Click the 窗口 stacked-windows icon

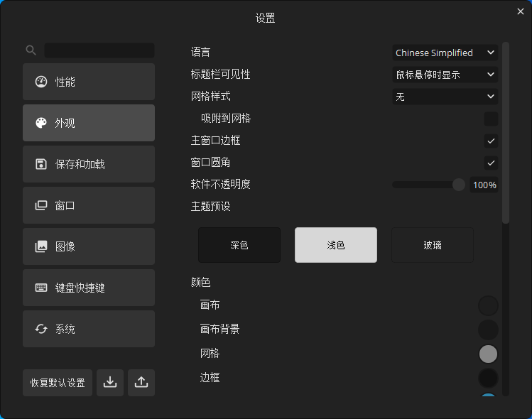tap(41, 205)
